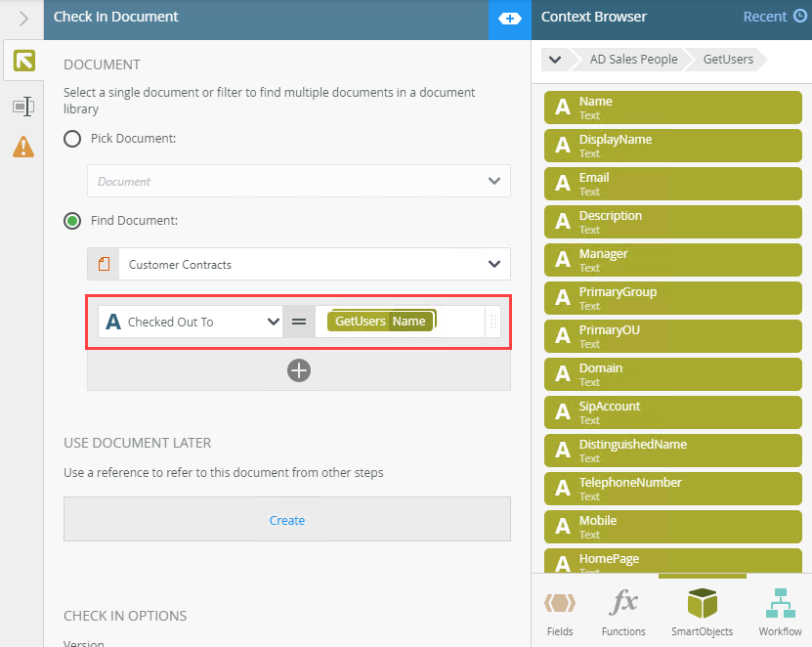Image resolution: width=812 pixels, height=647 pixels.
Task: Click the equals operator button
Action: tap(299, 322)
